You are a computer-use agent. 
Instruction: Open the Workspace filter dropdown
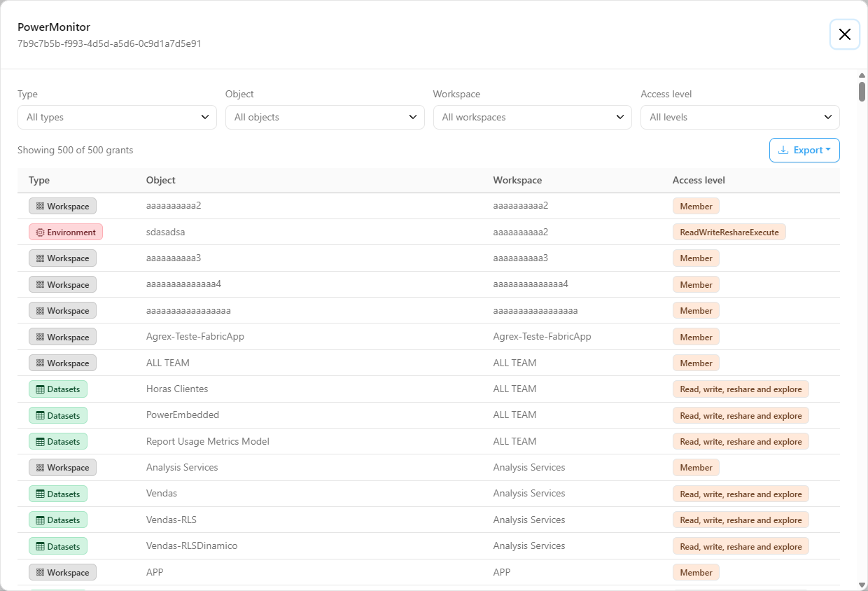pos(533,117)
